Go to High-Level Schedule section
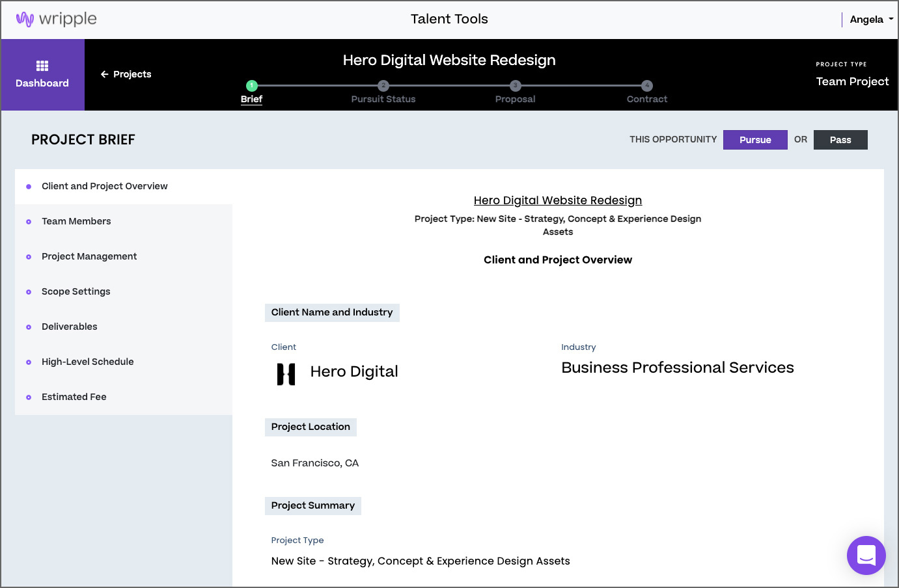 point(124,362)
